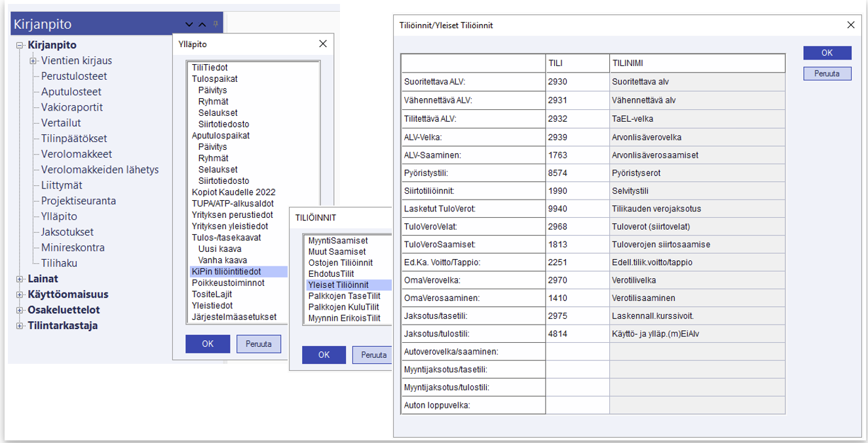Close the Tiliöinnit/Yleiset Tiliöinnit window

click(x=850, y=26)
